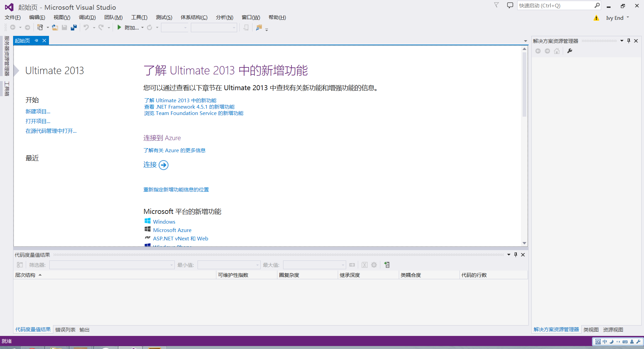Open the 体系结构(C) menu

194,17
